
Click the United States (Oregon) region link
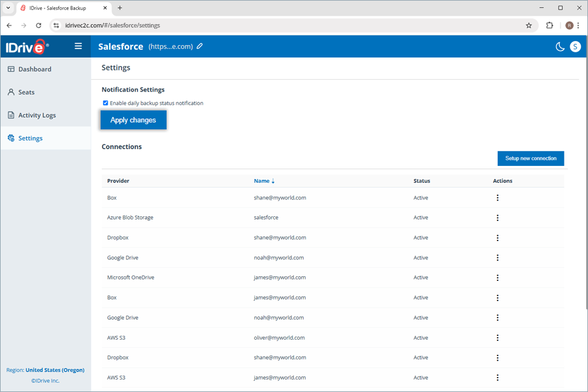tap(55, 370)
